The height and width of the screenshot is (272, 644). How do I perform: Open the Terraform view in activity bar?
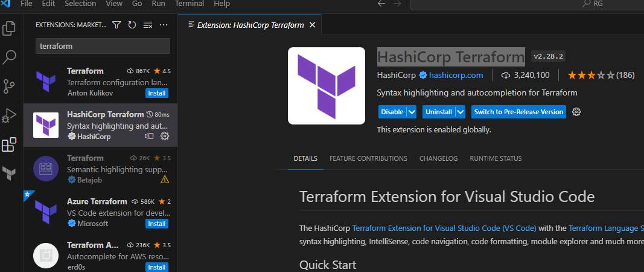[9, 173]
